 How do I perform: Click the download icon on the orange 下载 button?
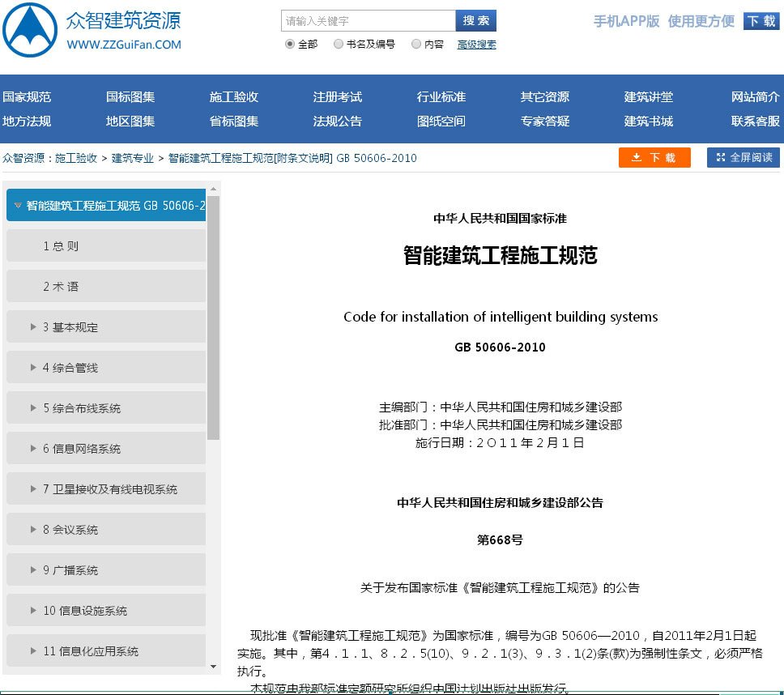coord(636,158)
